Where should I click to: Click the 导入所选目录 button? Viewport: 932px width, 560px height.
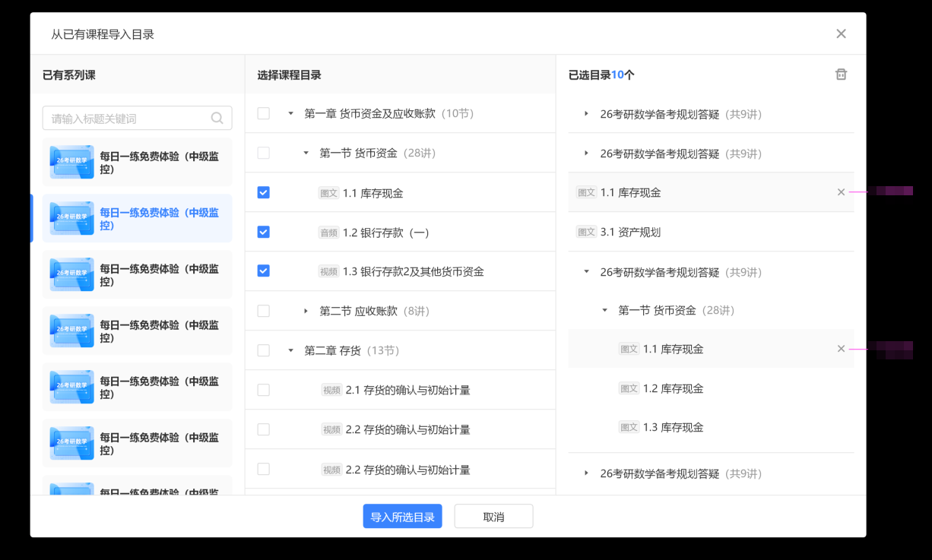coord(402,517)
